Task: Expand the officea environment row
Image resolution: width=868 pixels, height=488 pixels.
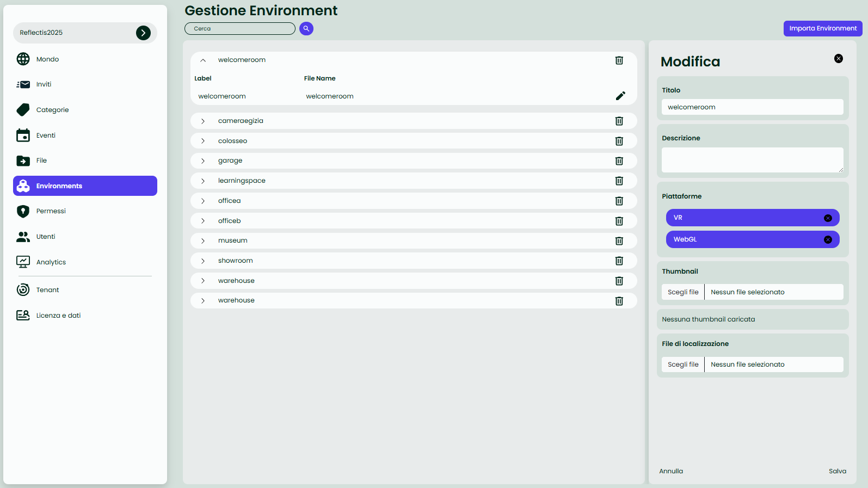Action: coord(203,201)
